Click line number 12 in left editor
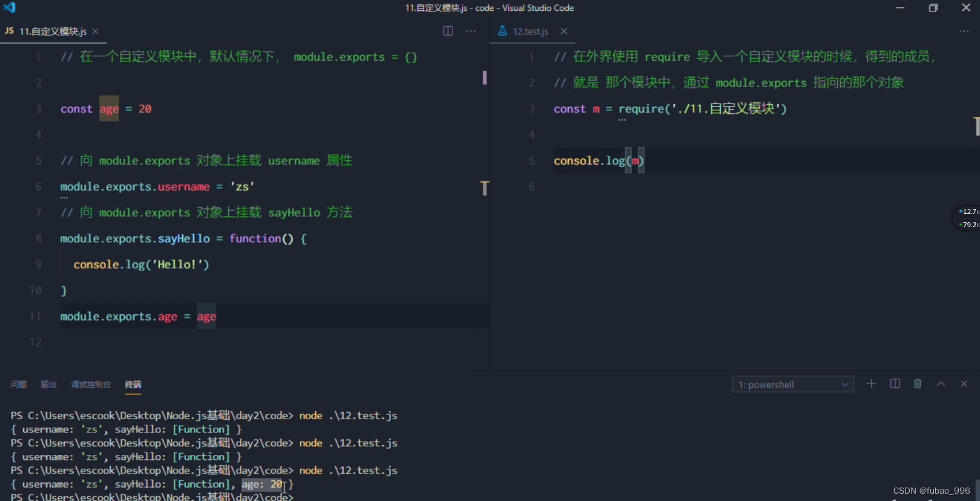Viewport: 980px width, 501px height. click(36, 342)
